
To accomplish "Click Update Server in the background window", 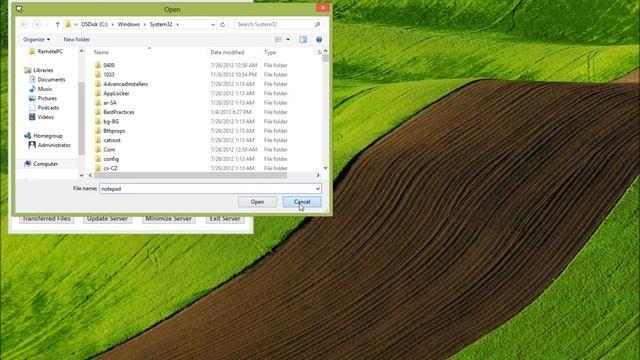I will pos(107,219).
